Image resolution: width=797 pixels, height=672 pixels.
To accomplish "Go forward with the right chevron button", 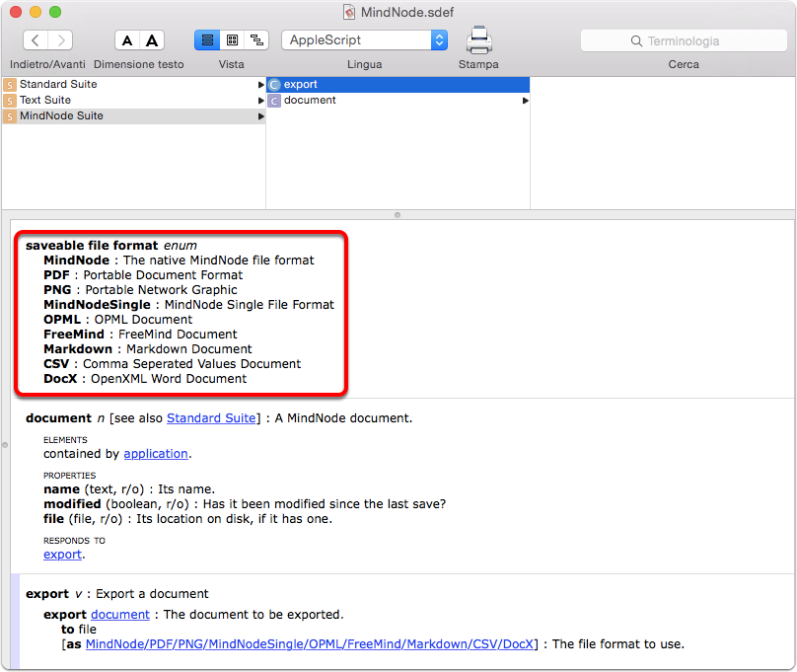I will point(60,40).
